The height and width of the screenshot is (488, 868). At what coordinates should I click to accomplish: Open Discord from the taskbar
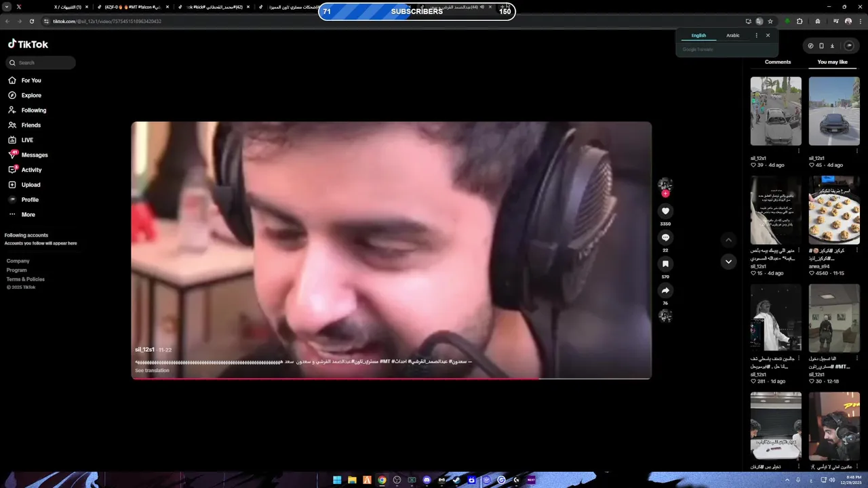[427, 480]
